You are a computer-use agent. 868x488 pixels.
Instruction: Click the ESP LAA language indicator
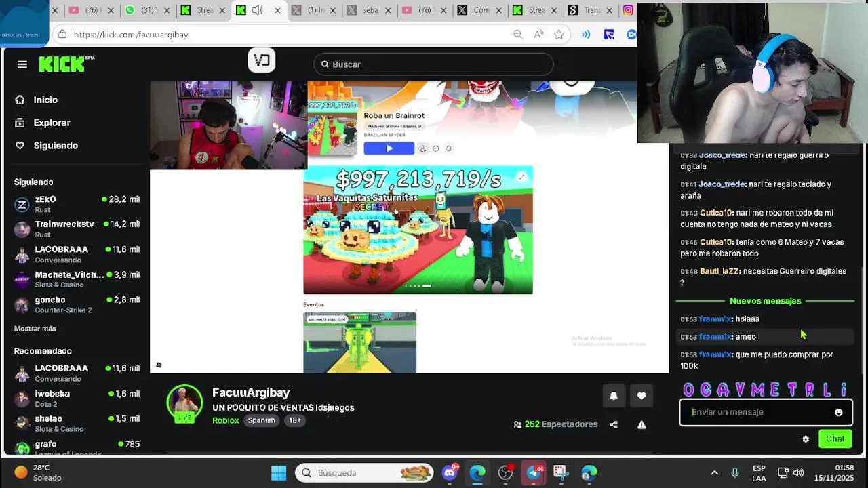[x=759, y=472]
